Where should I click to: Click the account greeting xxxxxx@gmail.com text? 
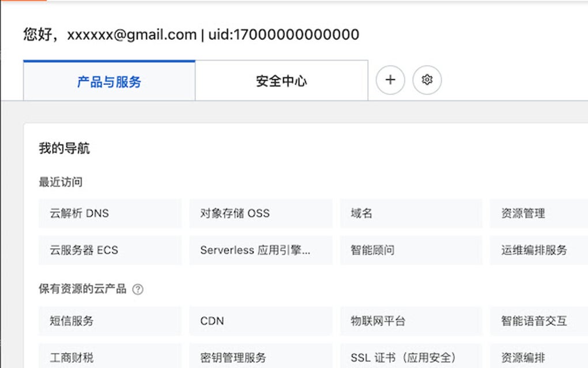pos(132,35)
